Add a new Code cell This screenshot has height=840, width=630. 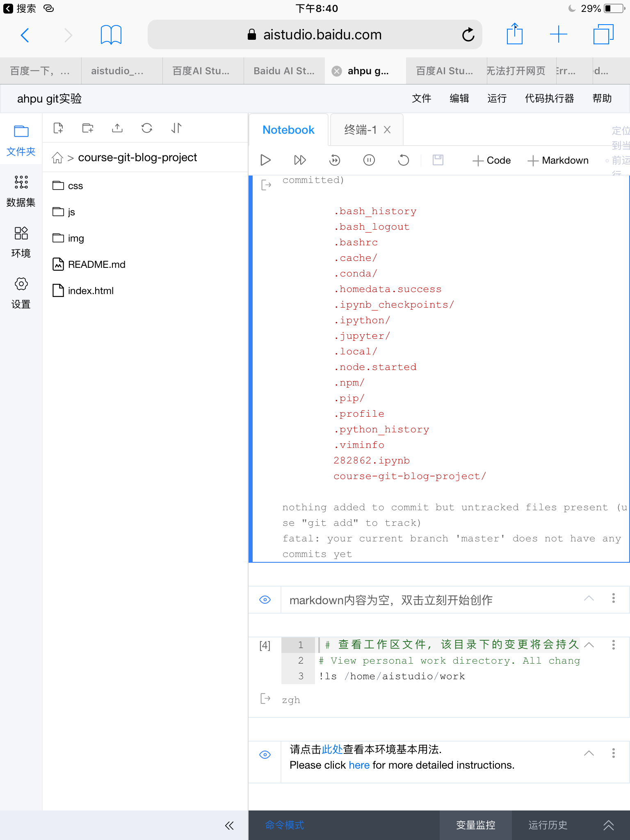(x=491, y=160)
